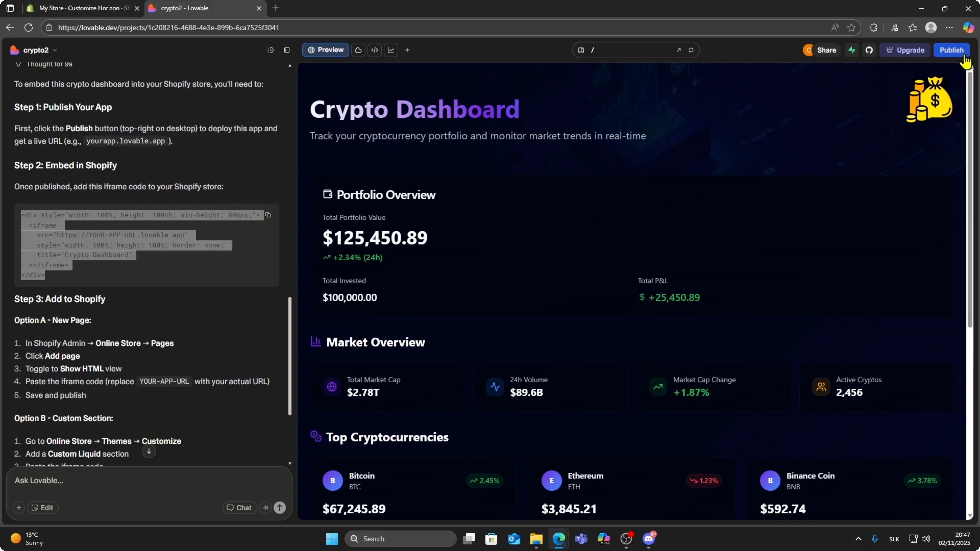The width and height of the screenshot is (980, 551).
Task: Click the Upgrade button
Action: pos(905,50)
